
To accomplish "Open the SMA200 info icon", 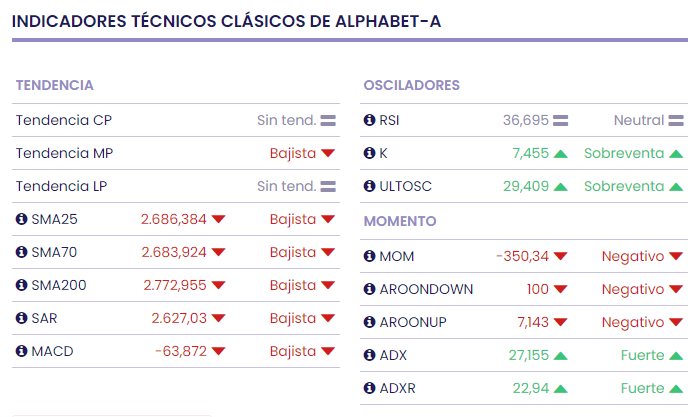I will click(22, 285).
